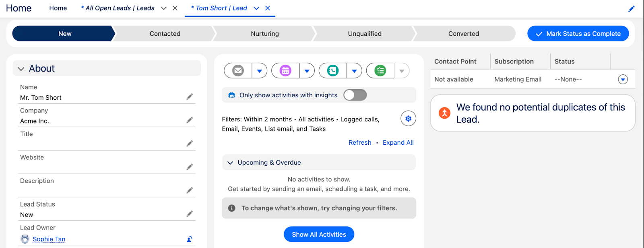The image size is (644, 248).
Task: Click the Expand All link
Action: [398, 143]
